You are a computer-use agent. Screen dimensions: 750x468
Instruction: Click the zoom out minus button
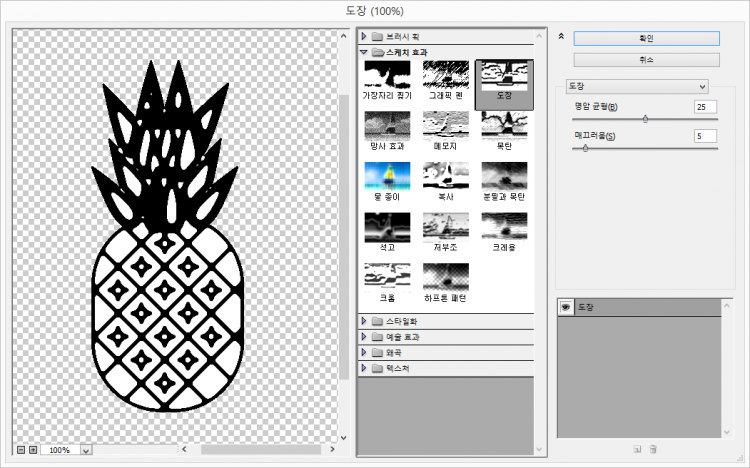[21, 450]
